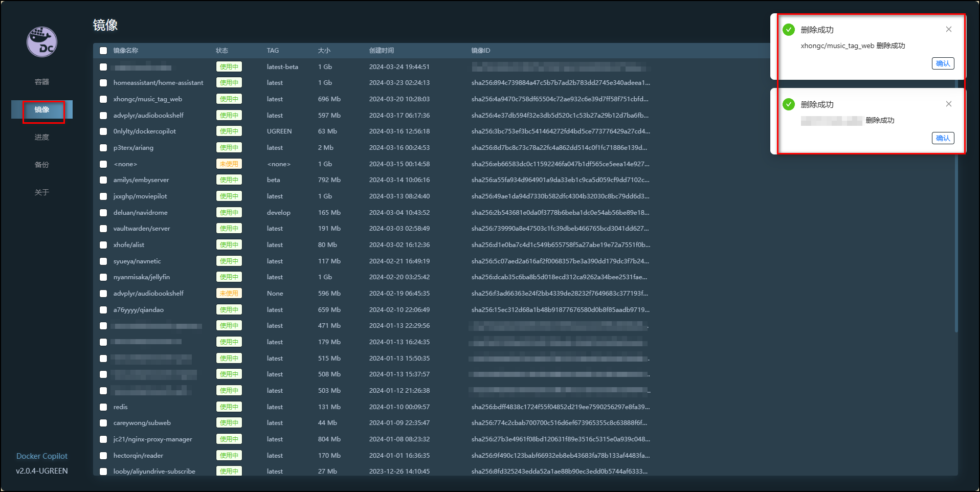Click the Docker Copilot whale logo
This screenshot has height=492, width=980.
pos(42,42)
